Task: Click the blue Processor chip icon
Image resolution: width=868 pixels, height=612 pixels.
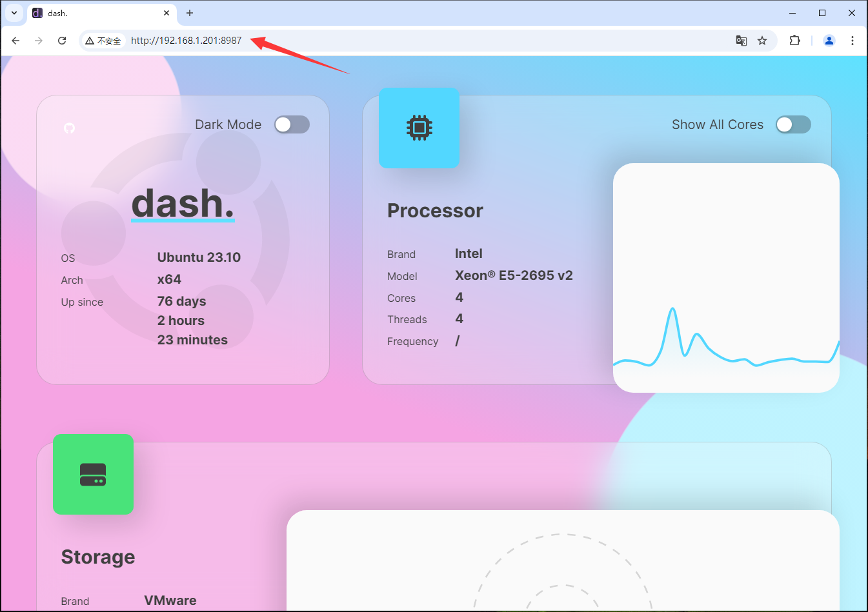Action: [419, 128]
